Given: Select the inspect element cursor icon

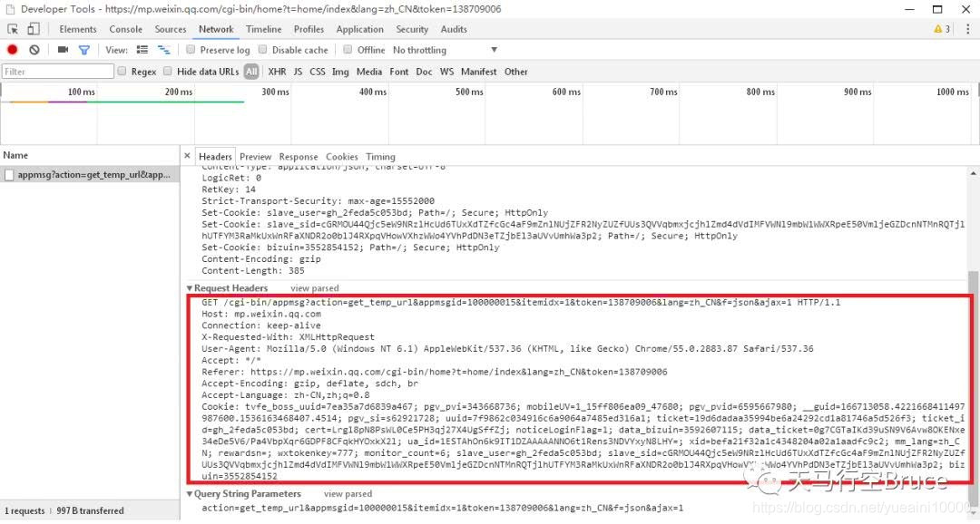Looking at the screenshot, I should (x=14, y=29).
